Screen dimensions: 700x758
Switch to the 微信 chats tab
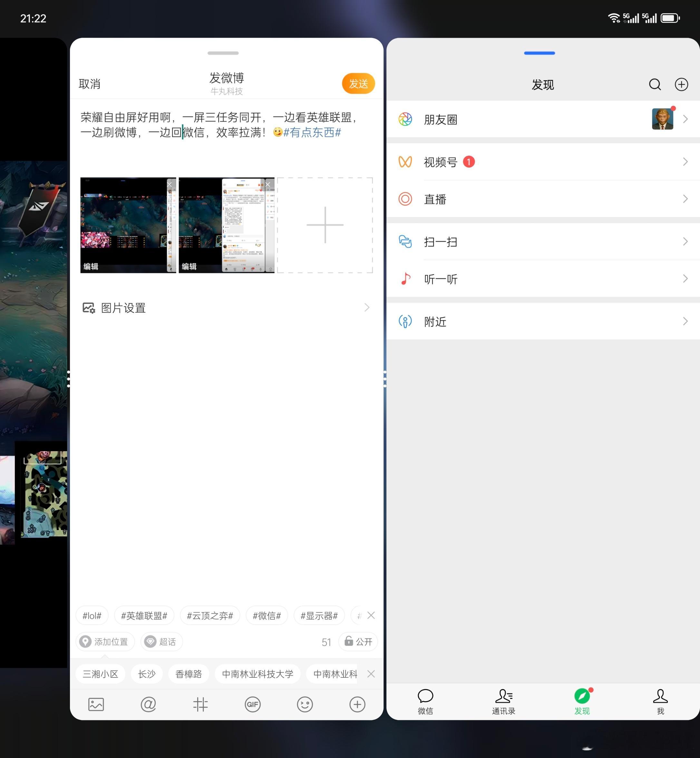425,702
